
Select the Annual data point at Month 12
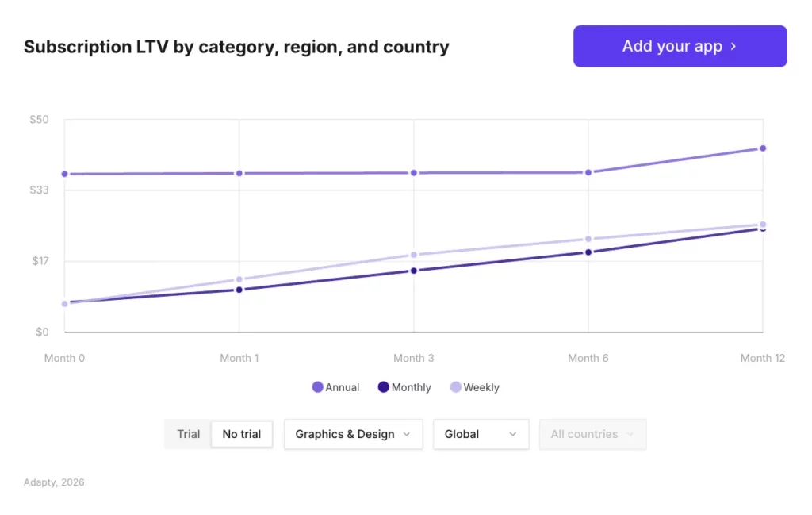[762, 148]
